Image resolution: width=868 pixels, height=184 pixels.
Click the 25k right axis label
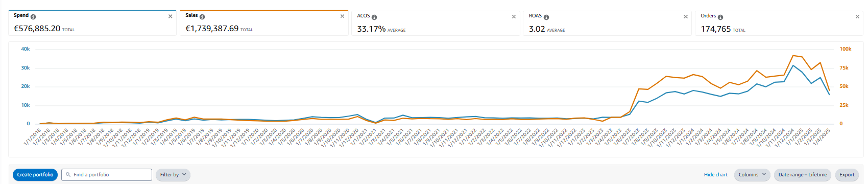pyautogui.click(x=844, y=105)
